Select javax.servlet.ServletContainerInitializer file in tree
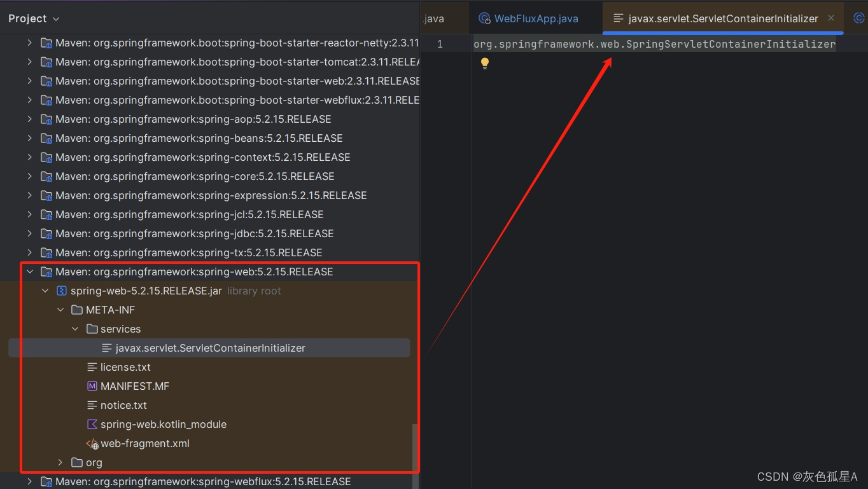 tap(209, 348)
